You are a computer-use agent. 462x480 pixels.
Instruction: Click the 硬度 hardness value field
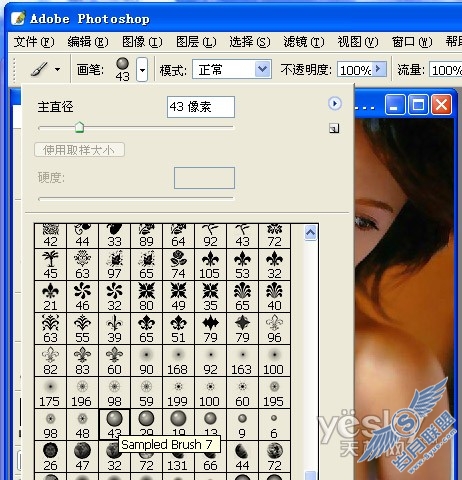204,178
